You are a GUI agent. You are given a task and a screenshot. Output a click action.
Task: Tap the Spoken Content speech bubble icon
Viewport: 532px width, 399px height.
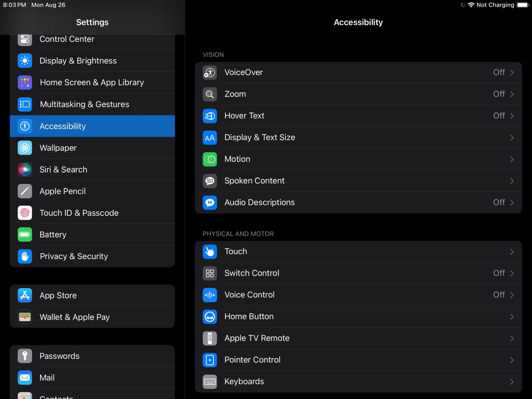(x=210, y=181)
